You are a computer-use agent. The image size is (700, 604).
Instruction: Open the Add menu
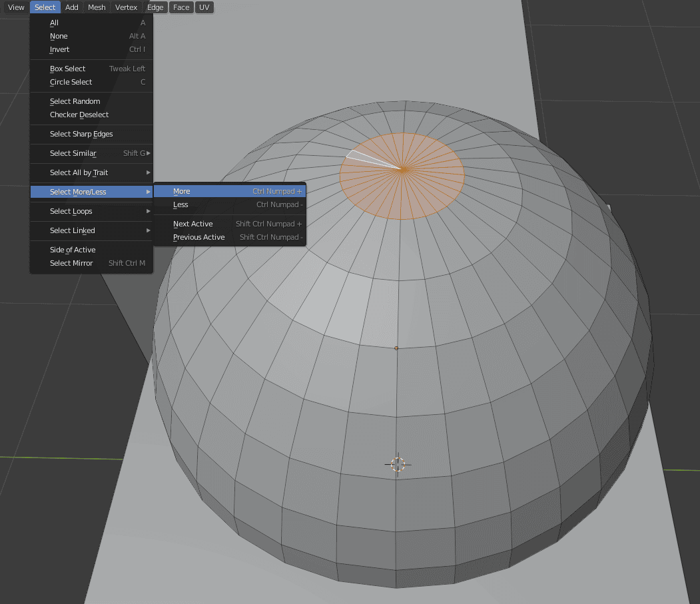pos(71,7)
